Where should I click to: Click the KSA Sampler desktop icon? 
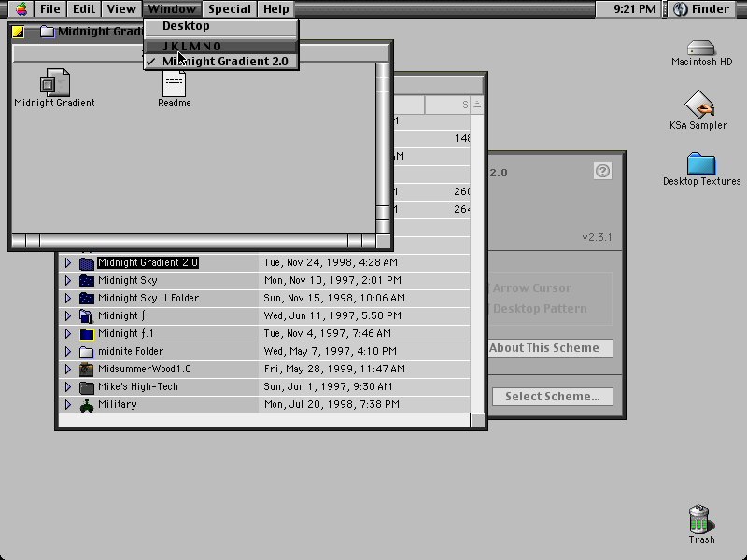point(698,104)
